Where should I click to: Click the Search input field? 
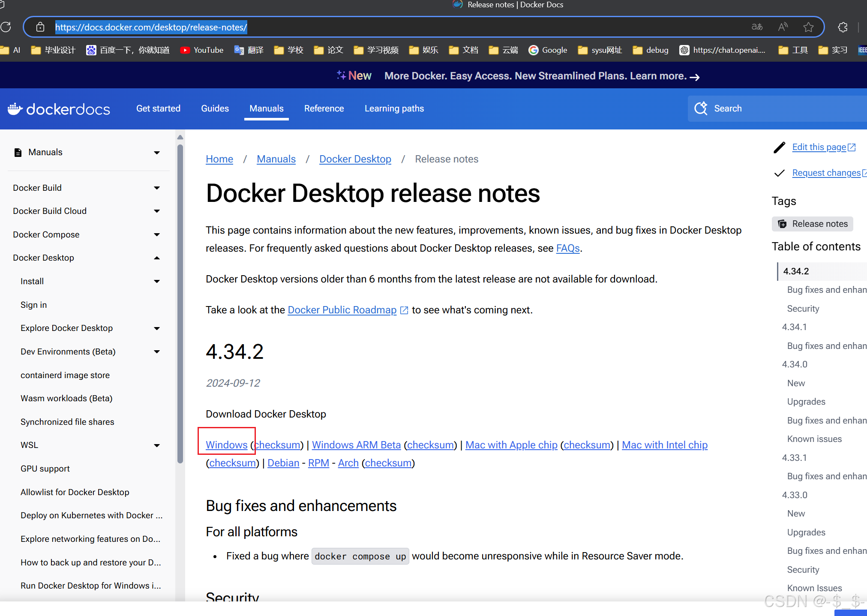[777, 108]
